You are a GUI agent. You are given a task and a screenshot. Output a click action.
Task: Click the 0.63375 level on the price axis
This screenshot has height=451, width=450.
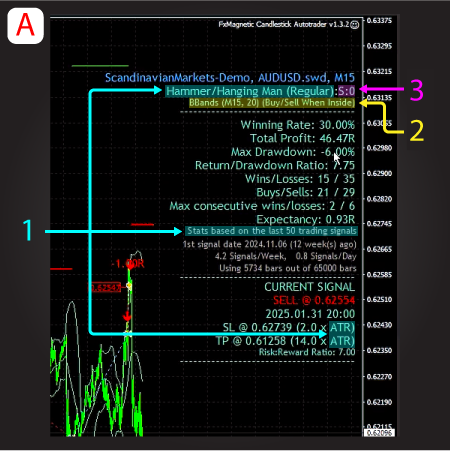(379, 20)
